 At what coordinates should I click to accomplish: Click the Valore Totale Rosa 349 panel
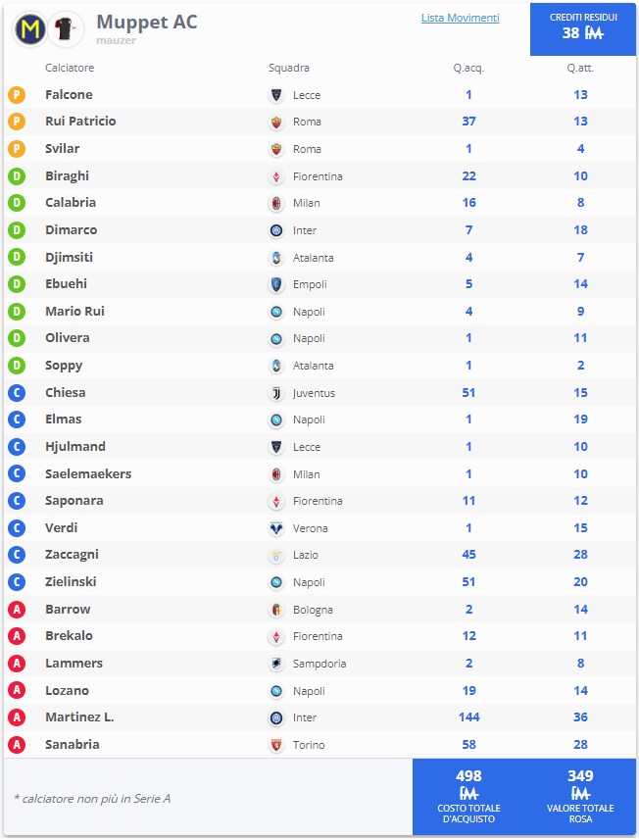pos(580,797)
